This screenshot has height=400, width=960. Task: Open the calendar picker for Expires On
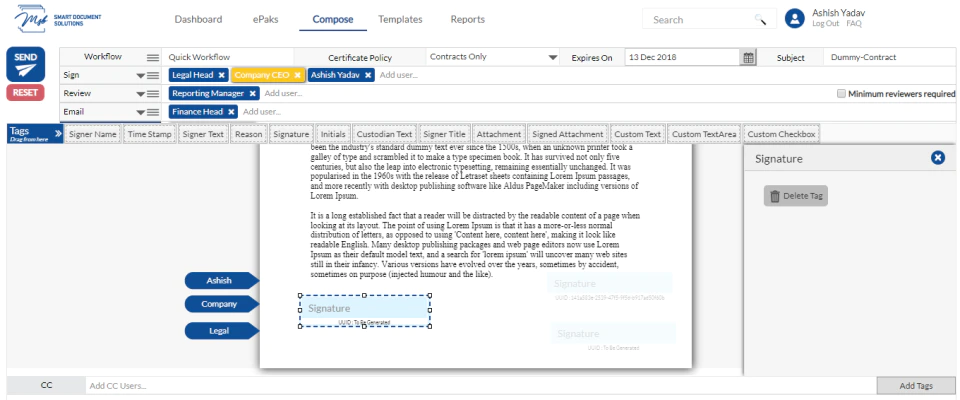pyautogui.click(x=748, y=58)
